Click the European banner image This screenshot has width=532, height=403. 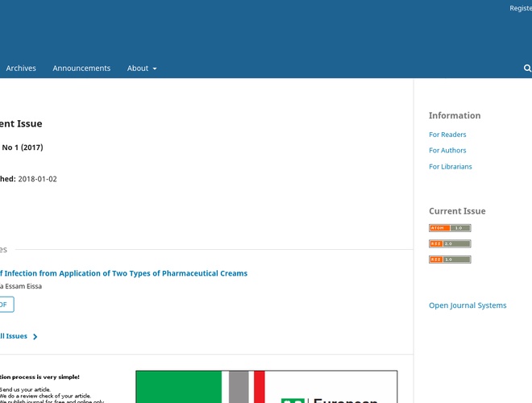(x=266, y=387)
